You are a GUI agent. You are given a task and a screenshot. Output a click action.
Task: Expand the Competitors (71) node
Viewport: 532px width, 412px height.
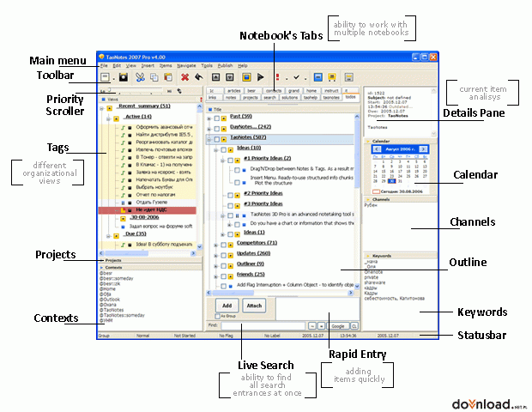click(x=216, y=245)
